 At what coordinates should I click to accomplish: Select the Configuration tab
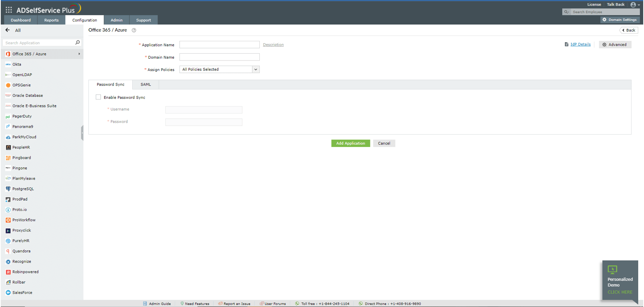tap(85, 20)
